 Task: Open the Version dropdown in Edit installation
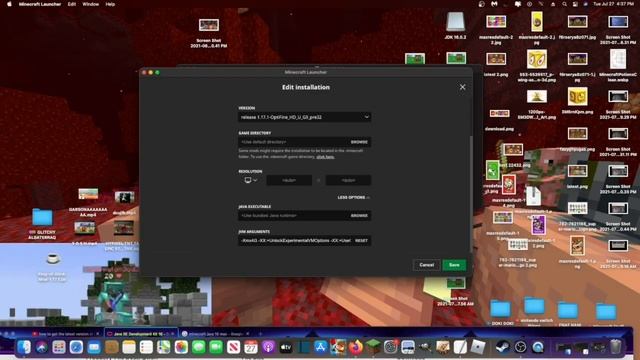click(x=304, y=117)
